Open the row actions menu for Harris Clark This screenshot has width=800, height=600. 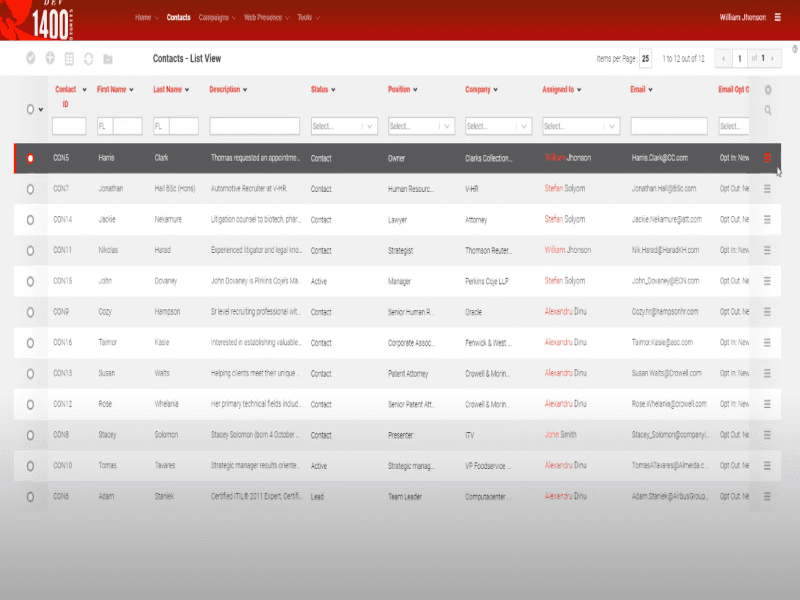[x=767, y=157]
